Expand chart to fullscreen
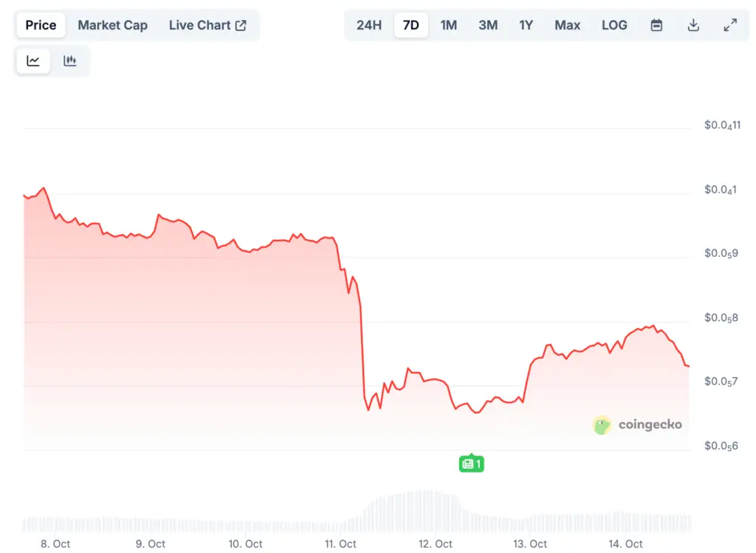 coord(730,25)
